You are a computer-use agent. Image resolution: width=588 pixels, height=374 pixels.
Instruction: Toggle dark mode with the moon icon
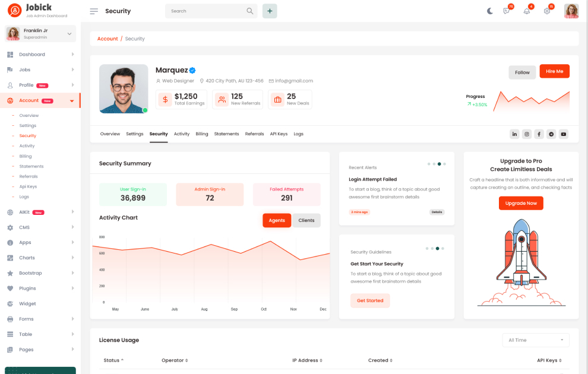[490, 11]
